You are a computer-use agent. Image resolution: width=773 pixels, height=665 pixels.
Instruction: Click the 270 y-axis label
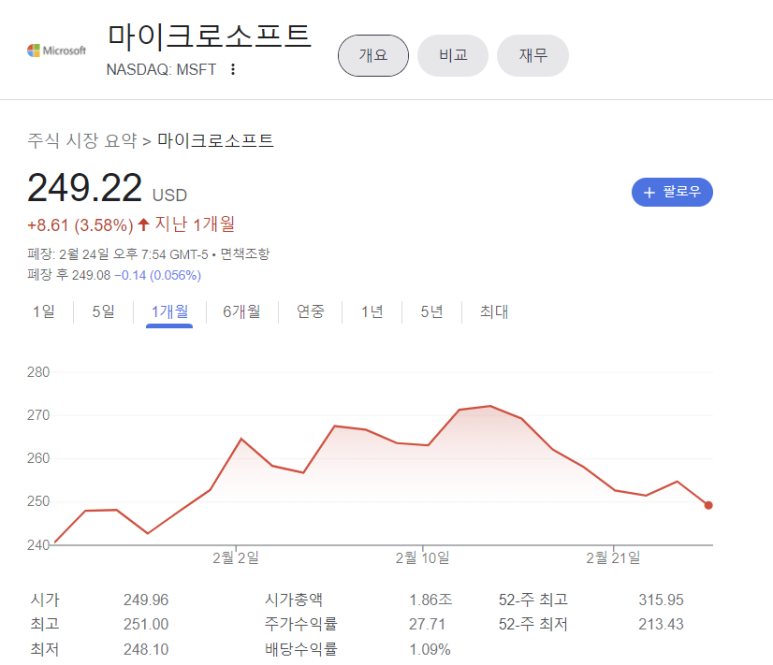38,415
